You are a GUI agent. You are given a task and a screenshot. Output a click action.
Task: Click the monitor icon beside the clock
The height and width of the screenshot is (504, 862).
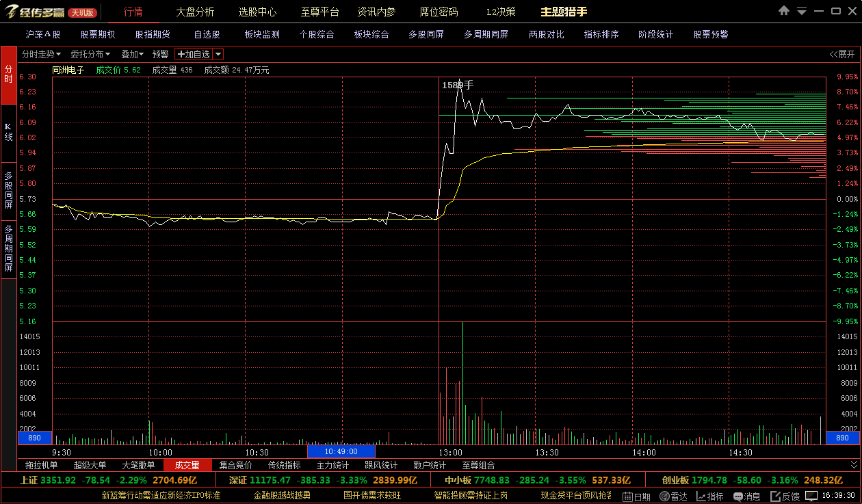pyautogui.click(x=811, y=496)
